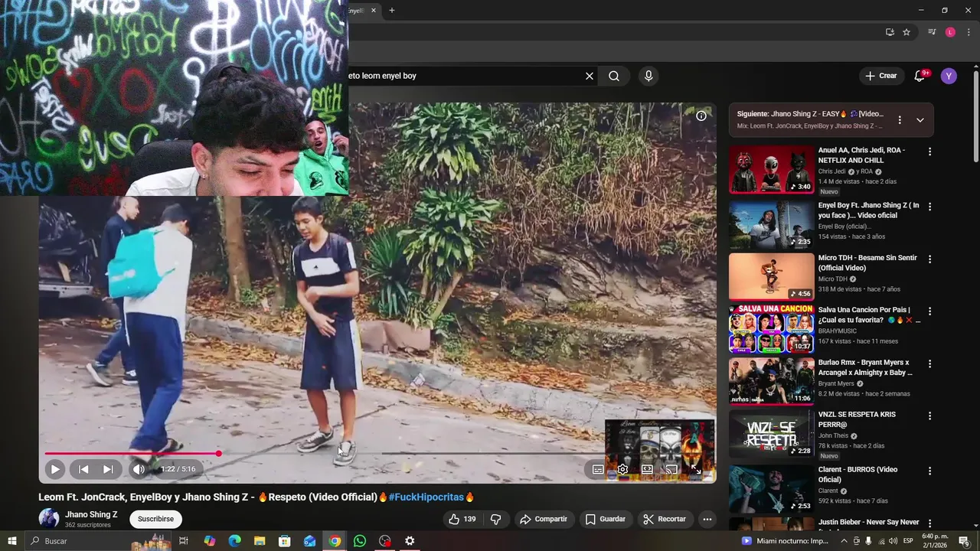Viewport: 980px width, 551px height.
Task: Open Settings gear on taskbar
Action: coord(410,541)
